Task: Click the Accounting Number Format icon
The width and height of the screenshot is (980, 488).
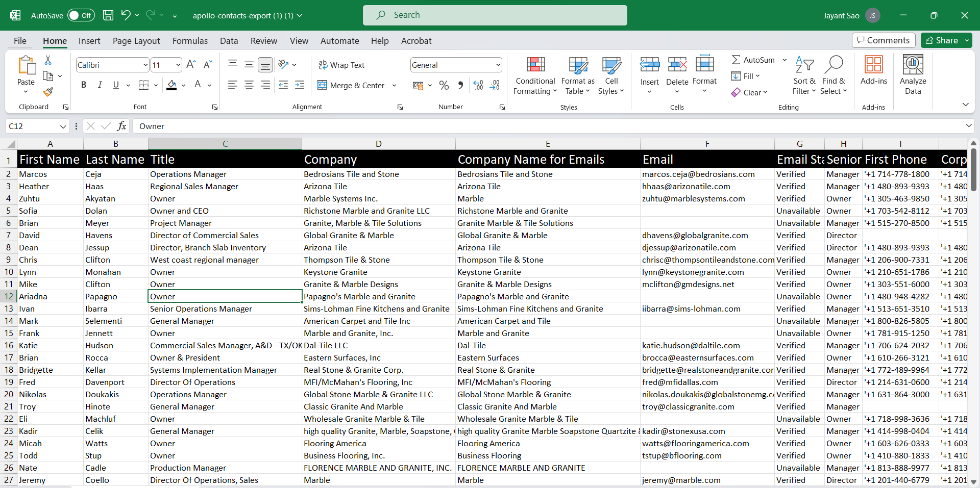Action: [x=418, y=85]
